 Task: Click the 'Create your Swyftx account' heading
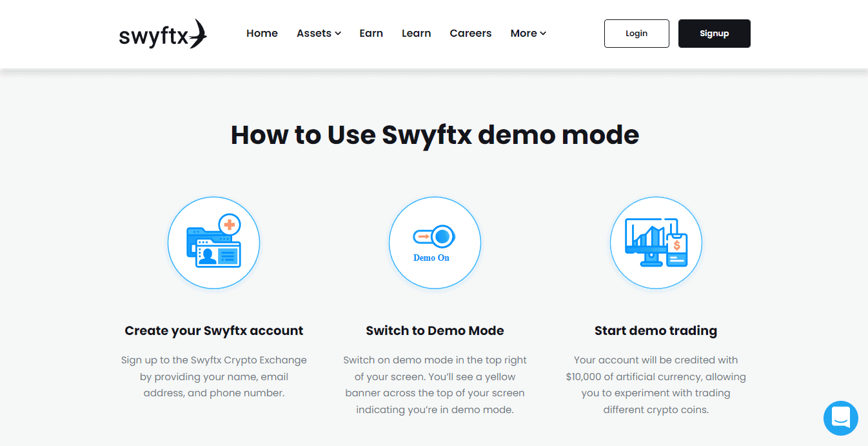pyautogui.click(x=213, y=330)
